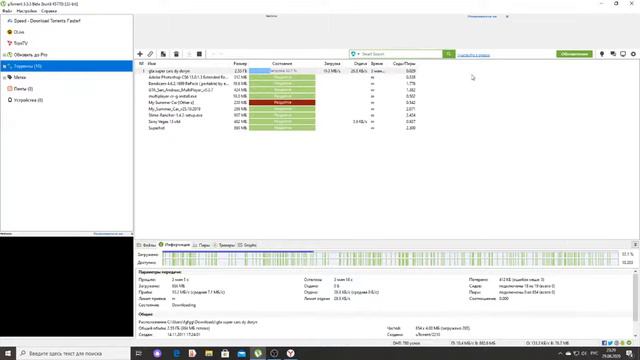Click the uTorrent icon in the taskbar
The height and width of the screenshot is (360, 640).
(258, 353)
